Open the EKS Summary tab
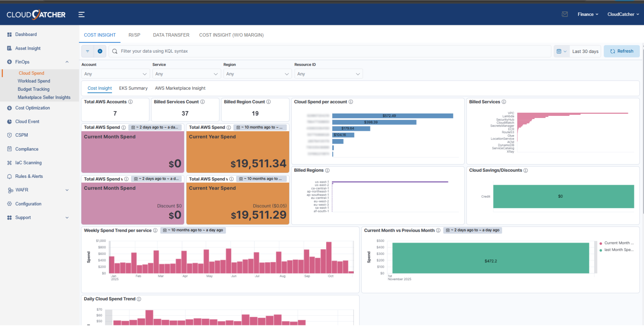Viewport: 644px width, 326px height. tap(133, 88)
